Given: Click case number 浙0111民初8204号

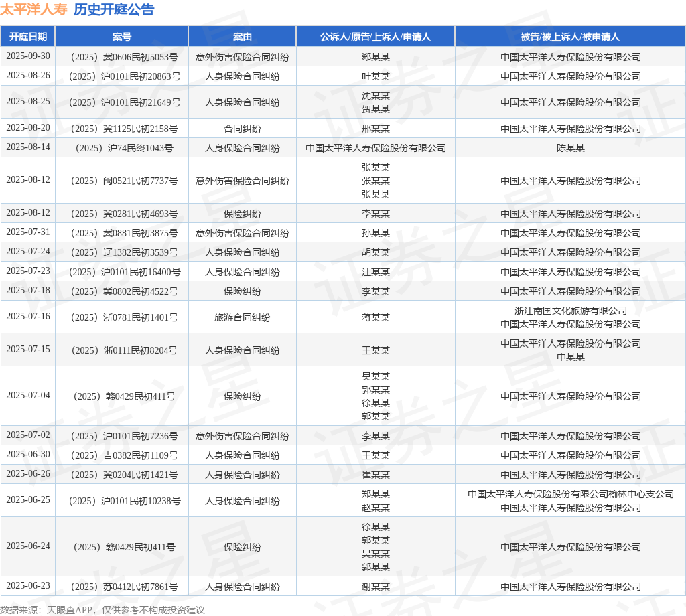Looking at the screenshot, I should (x=124, y=350).
